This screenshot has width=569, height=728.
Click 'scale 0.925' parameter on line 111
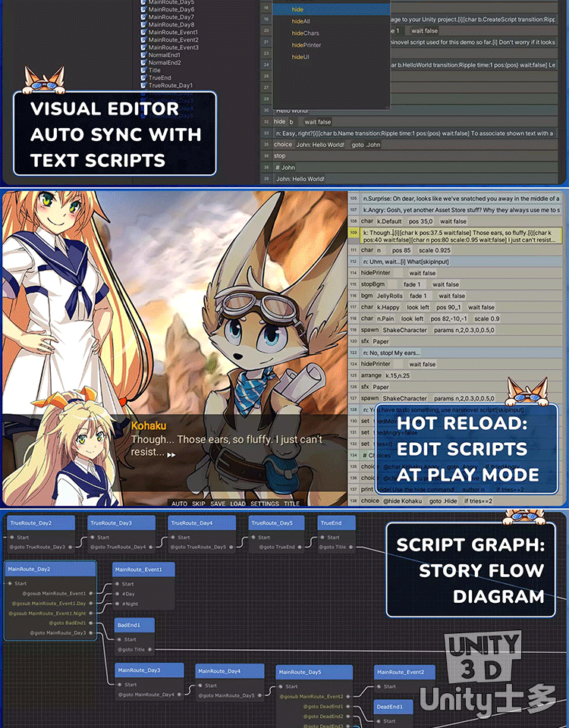[435, 250]
